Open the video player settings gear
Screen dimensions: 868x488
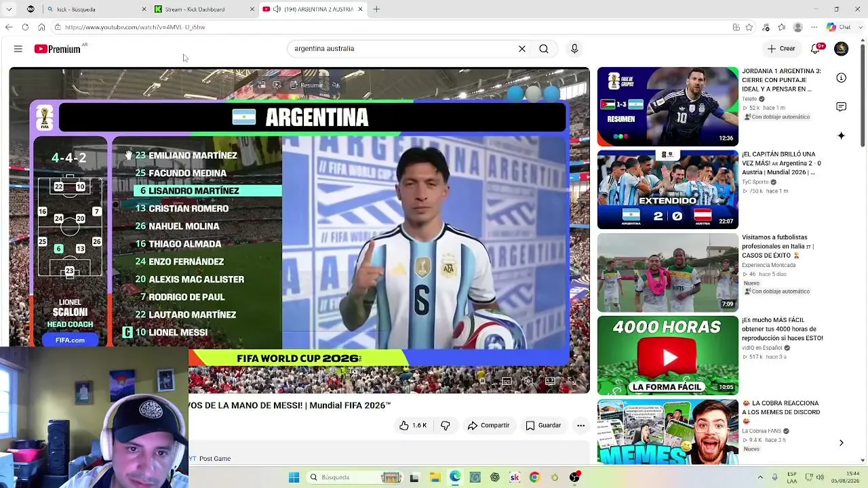(x=528, y=382)
